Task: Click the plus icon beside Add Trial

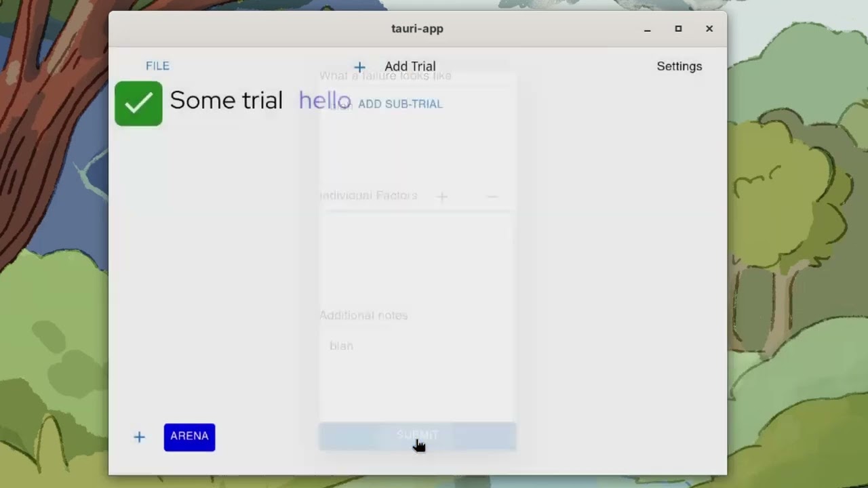Action: (359, 66)
